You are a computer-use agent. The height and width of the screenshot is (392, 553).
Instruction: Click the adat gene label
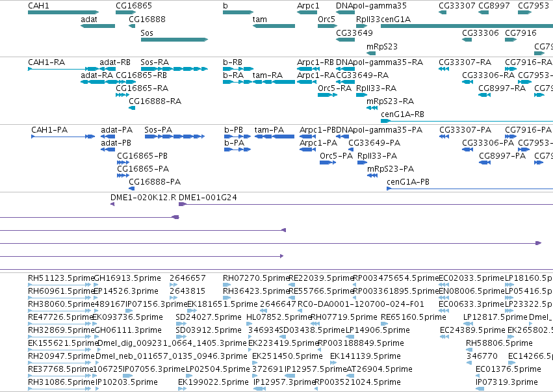coord(89,20)
